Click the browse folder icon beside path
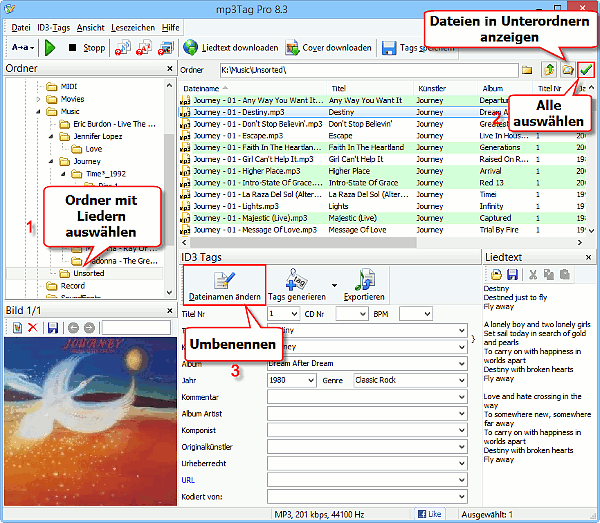The height and width of the screenshot is (523, 600). click(527, 70)
